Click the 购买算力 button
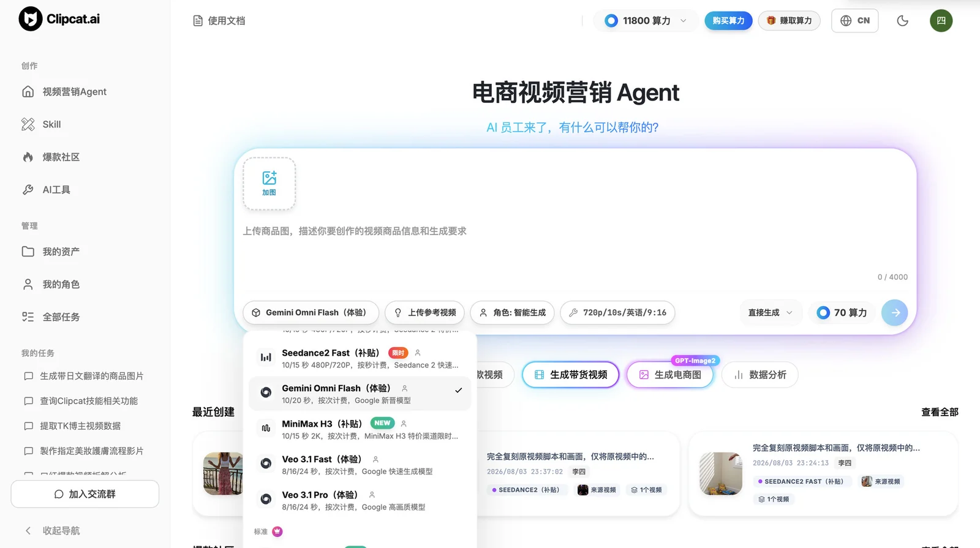 tap(728, 21)
